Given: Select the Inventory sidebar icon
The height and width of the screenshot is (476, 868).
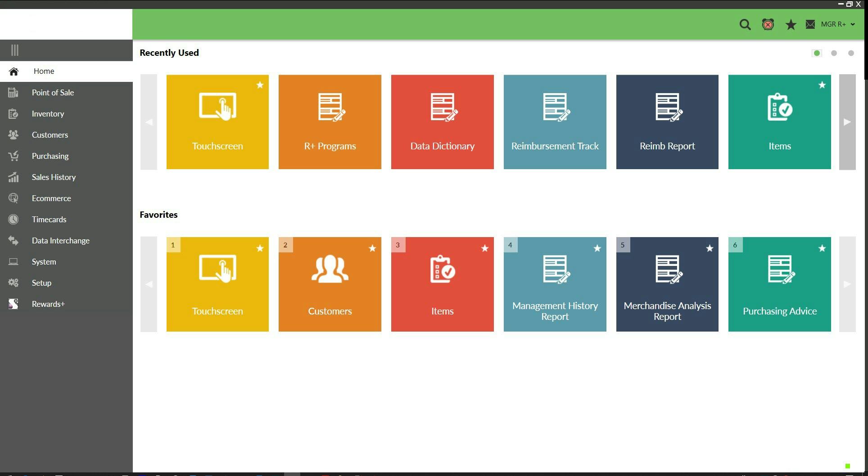Looking at the screenshot, I should [x=14, y=113].
